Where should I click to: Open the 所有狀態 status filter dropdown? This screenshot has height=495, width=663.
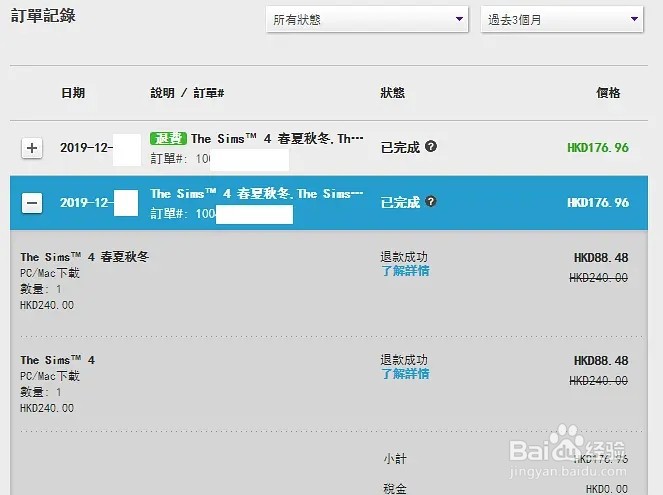click(367, 19)
